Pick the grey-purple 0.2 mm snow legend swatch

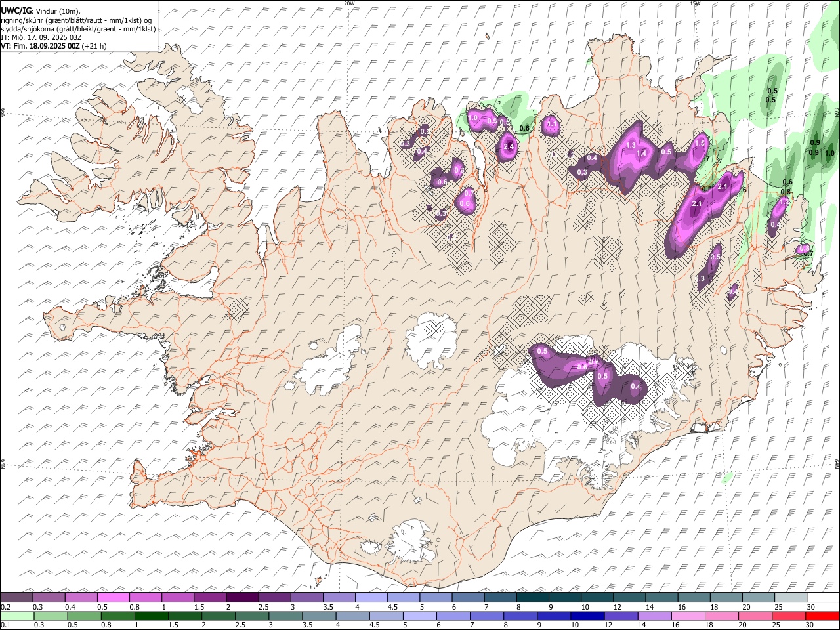[16, 598]
